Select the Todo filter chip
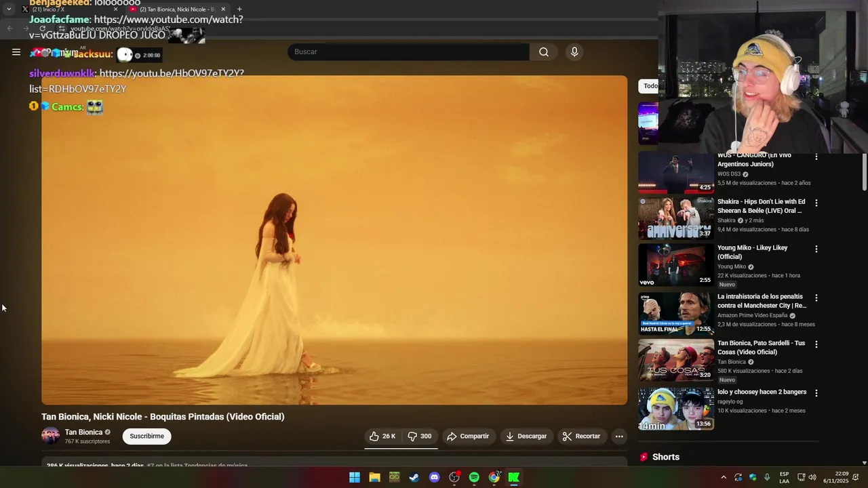868x488 pixels. tap(648, 86)
